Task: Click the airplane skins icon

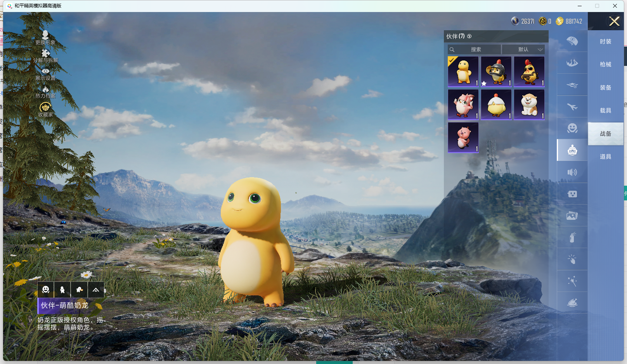Action: pyautogui.click(x=572, y=107)
